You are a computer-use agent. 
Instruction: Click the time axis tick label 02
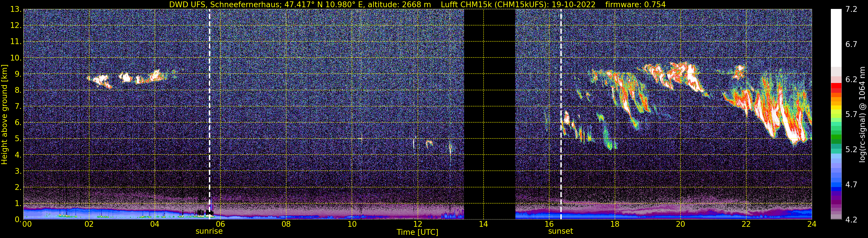pyautogui.click(x=89, y=224)
